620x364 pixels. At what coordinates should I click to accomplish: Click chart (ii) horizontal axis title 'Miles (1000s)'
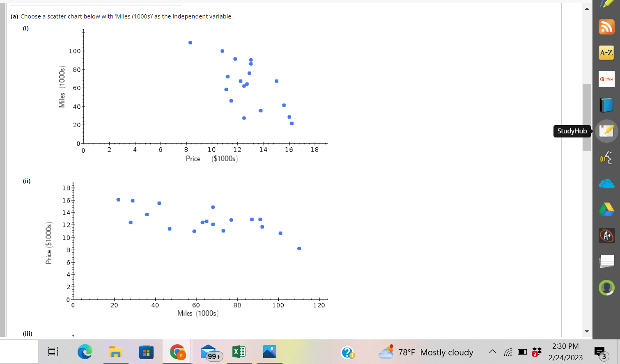[198, 314]
